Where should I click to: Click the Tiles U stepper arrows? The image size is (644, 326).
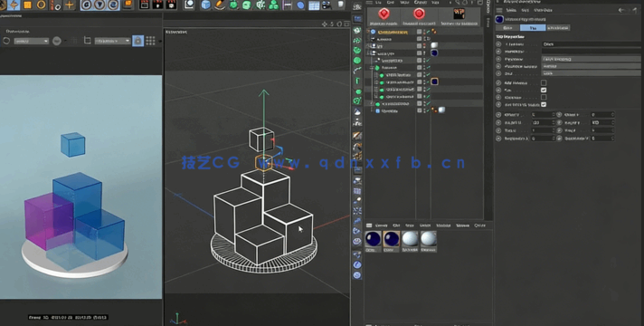tap(554, 130)
